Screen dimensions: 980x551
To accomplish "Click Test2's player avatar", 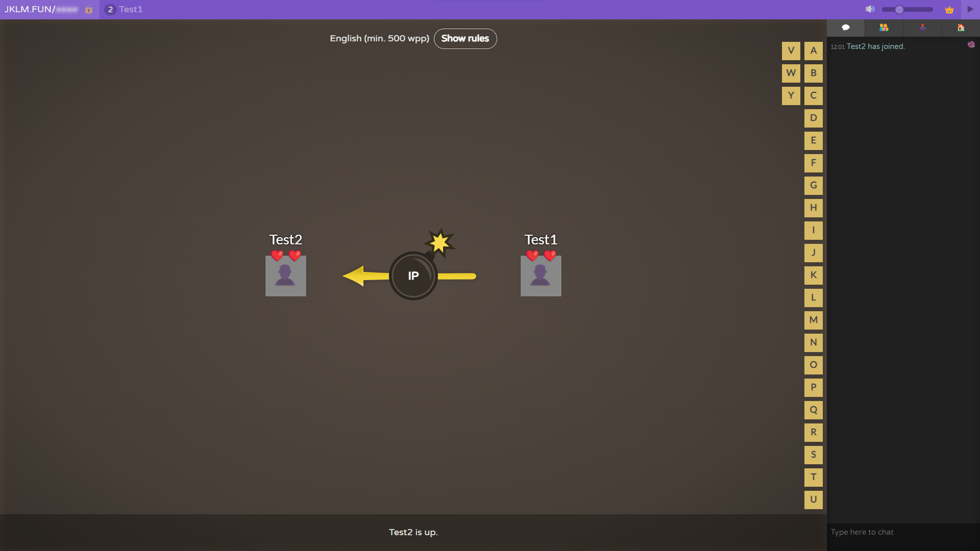I will (x=286, y=276).
